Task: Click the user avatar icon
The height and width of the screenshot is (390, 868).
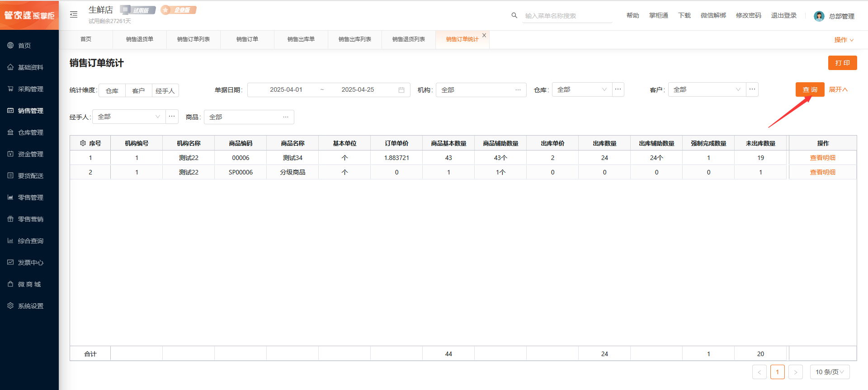Action: click(819, 16)
